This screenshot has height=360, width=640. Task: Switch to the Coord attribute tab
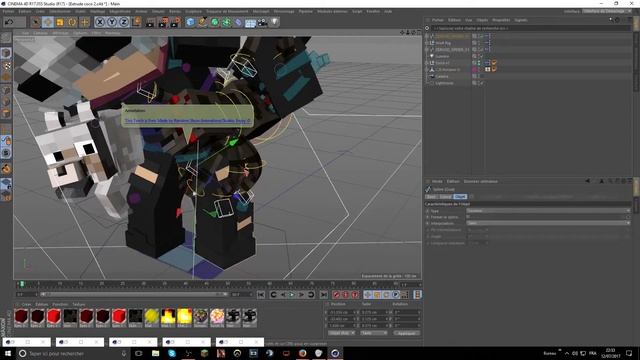445,197
